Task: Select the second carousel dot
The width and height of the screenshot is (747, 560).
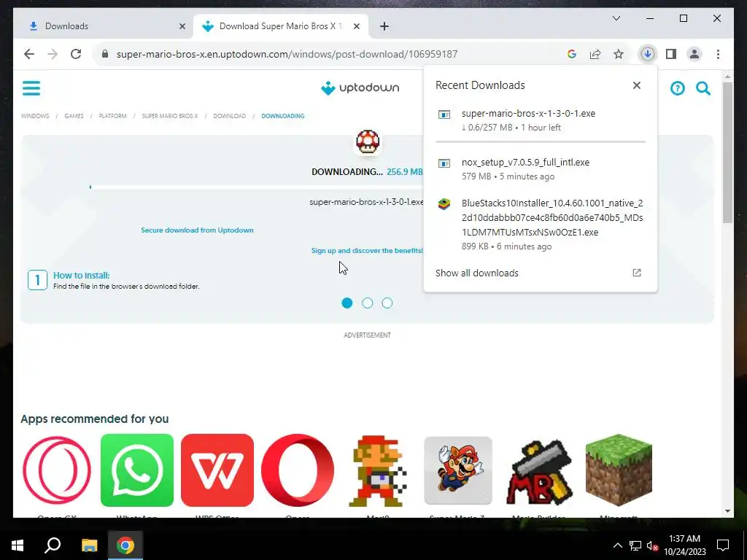Action: point(368,303)
